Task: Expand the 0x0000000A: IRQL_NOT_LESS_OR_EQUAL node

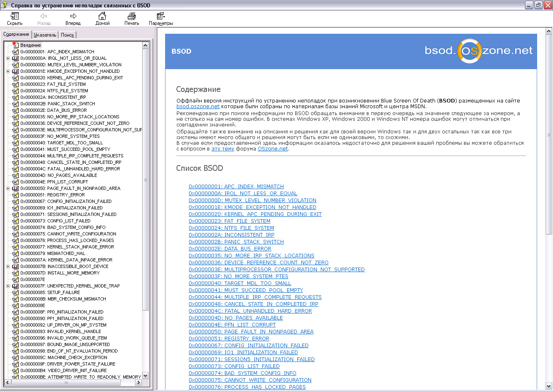Action: click(8, 58)
